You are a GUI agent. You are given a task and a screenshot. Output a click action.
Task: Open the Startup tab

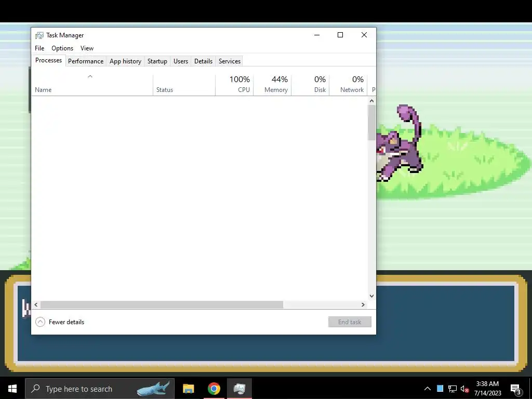pos(157,61)
